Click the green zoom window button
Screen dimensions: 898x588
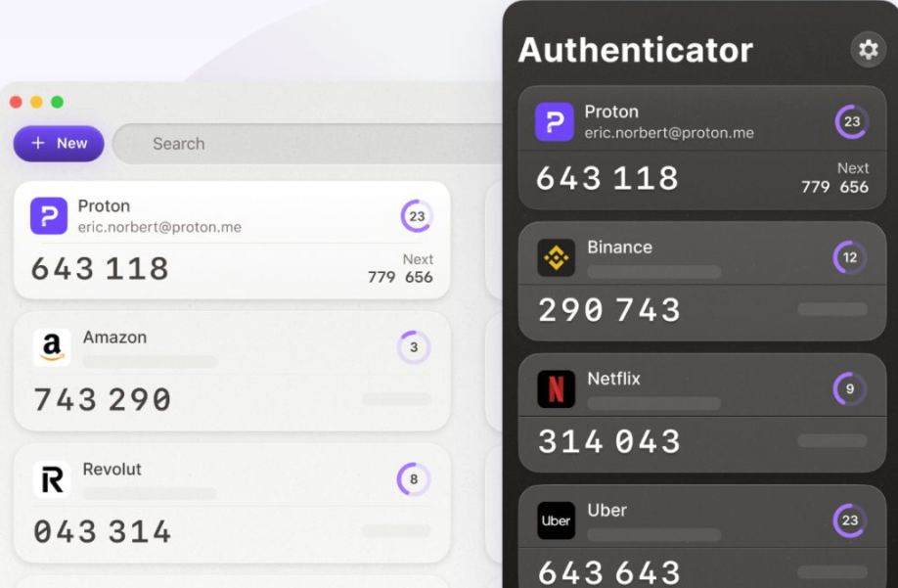click(x=58, y=102)
